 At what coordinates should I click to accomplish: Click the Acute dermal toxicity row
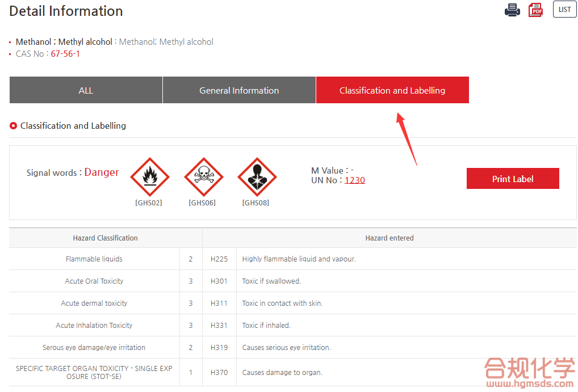(94, 304)
